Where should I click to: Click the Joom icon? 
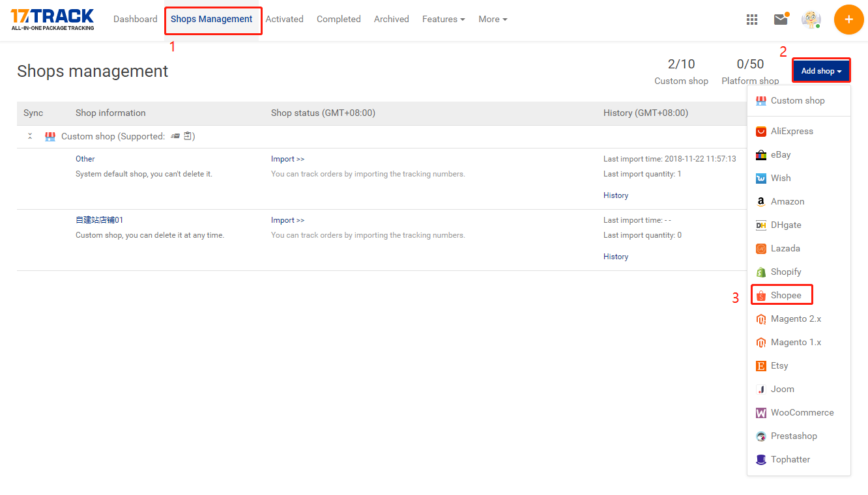coord(760,389)
